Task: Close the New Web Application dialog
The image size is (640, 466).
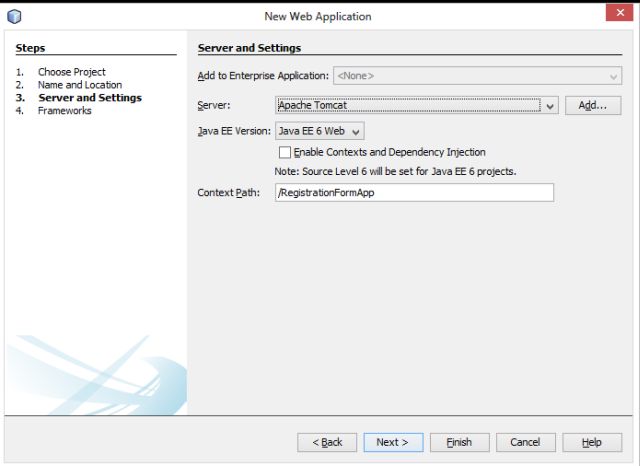Action: tap(615, 15)
